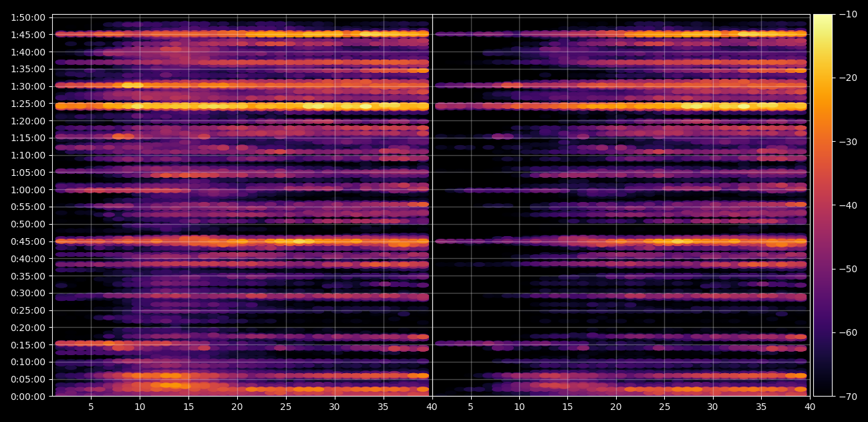Image resolution: width=868 pixels, height=422 pixels.
Task: Click the 0:35:00 time axis label
Action: 29,276
